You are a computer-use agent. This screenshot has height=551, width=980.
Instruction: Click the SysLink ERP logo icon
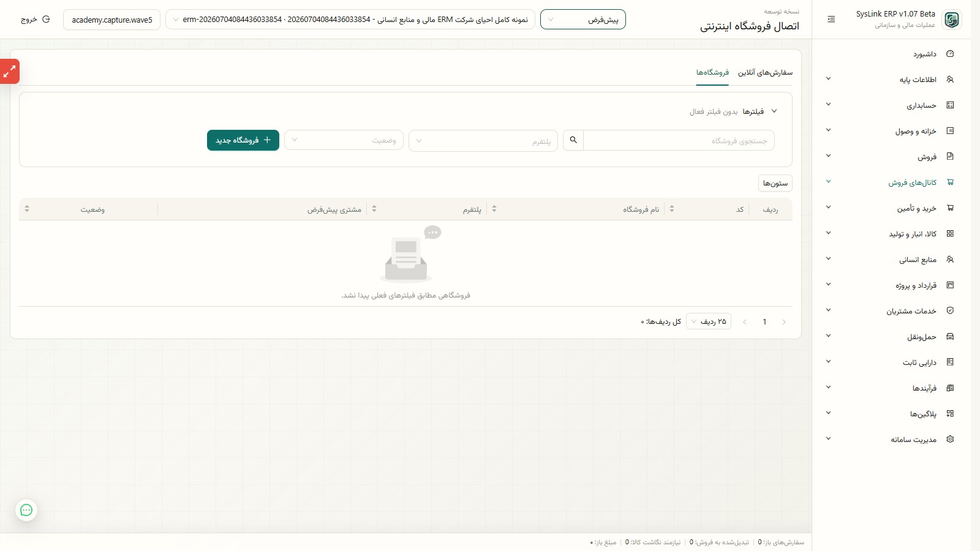pyautogui.click(x=951, y=20)
